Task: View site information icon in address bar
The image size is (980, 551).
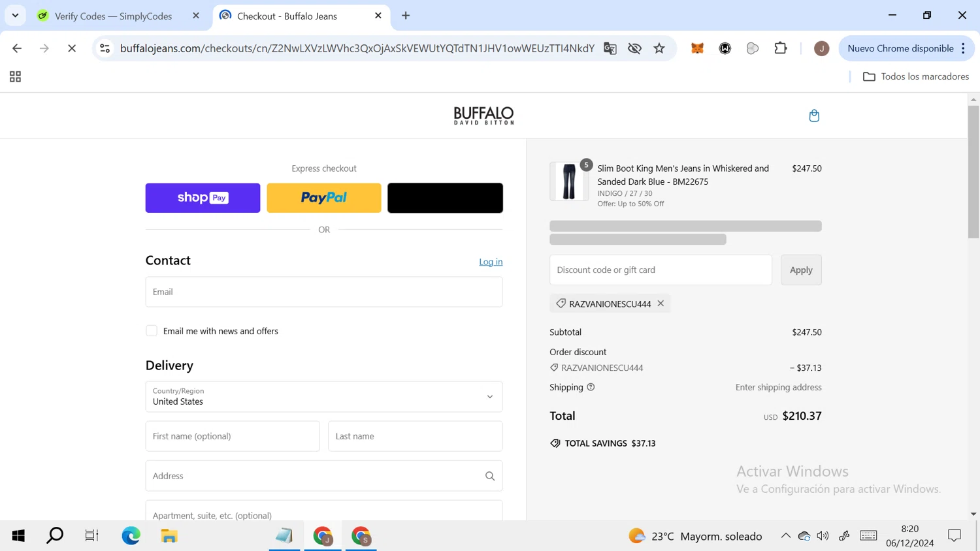Action: (105, 48)
